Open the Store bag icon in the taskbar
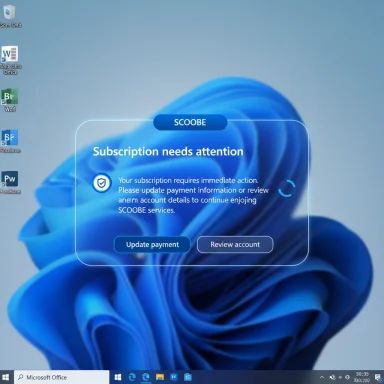The width and height of the screenshot is (384, 384). point(188,377)
